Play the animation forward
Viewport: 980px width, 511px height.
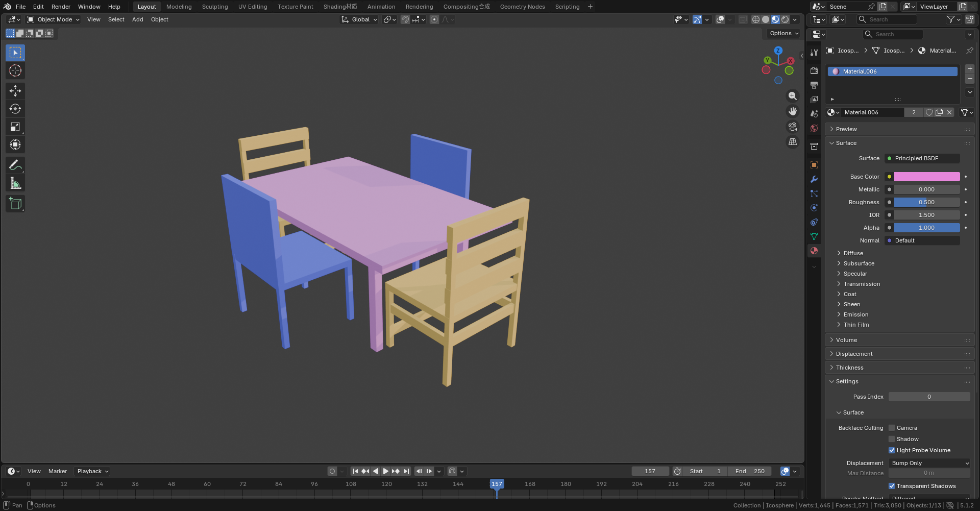tap(385, 471)
